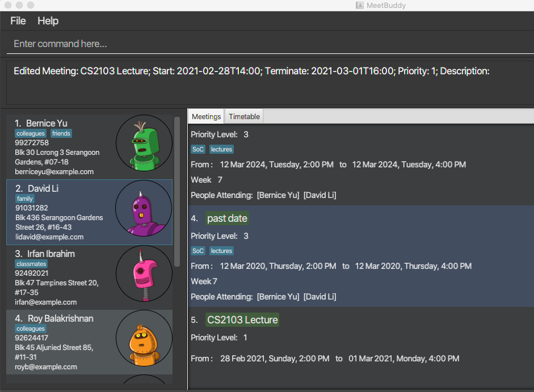Click David Li's family tag

[x=25, y=199]
